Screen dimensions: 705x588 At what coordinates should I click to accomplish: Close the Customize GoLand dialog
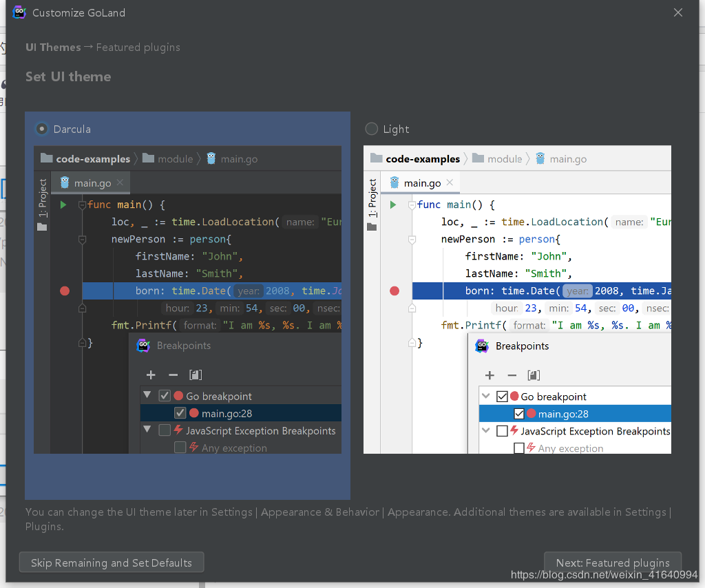point(678,12)
